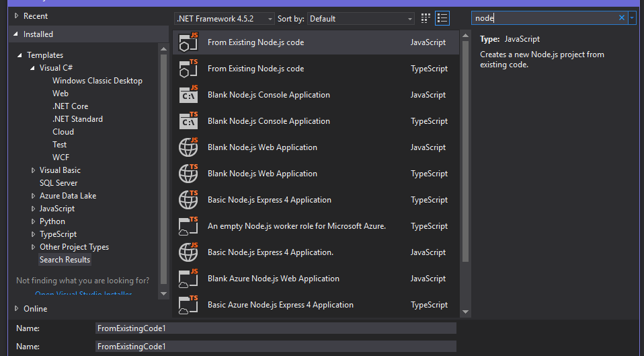Collapse the Templates tree node
The height and width of the screenshot is (356, 644).
tap(19, 55)
